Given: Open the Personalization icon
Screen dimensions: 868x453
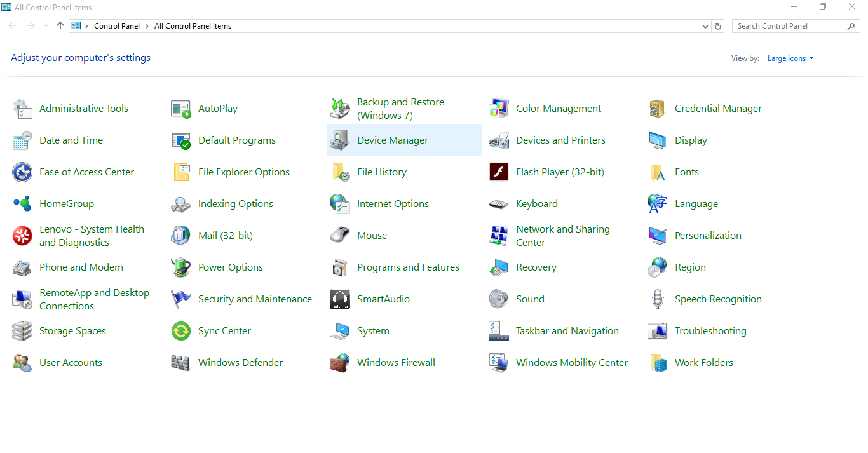Looking at the screenshot, I should point(658,236).
